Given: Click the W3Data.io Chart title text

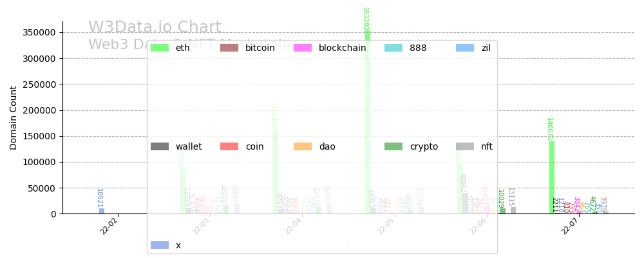Looking at the screenshot, I should click(155, 28).
